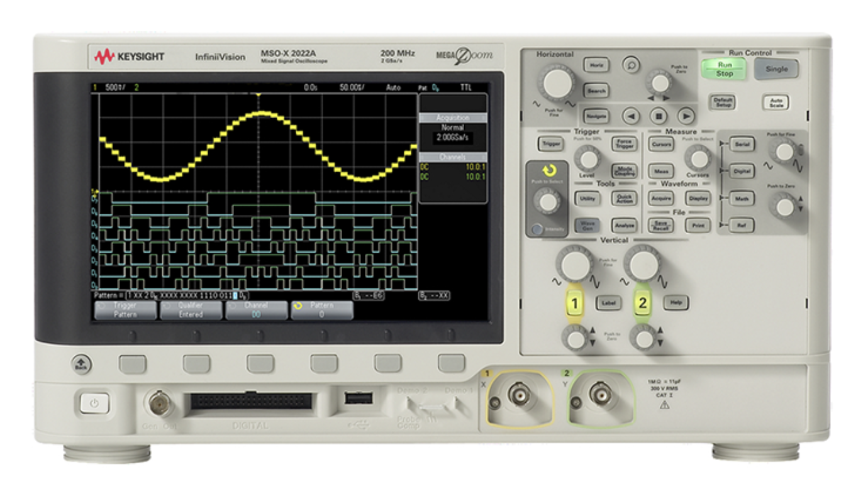Click the Push to Select entry knob
Screen dimensions: 868x489
(548, 202)
